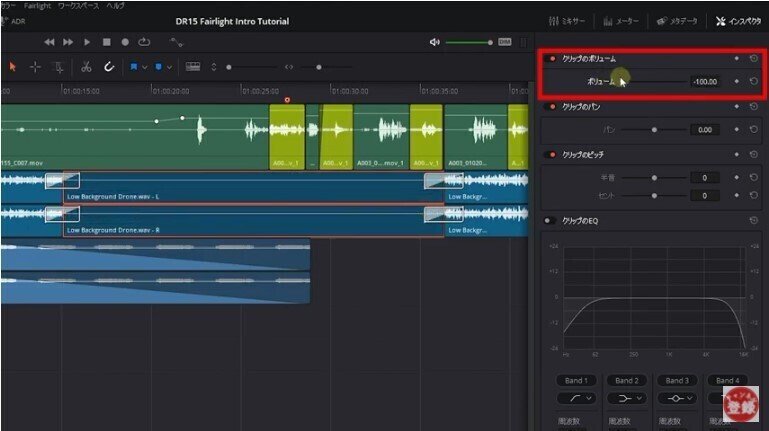Adjust the 半音 slider handle
The height and width of the screenshot is (431, 769).
[654, 178]
